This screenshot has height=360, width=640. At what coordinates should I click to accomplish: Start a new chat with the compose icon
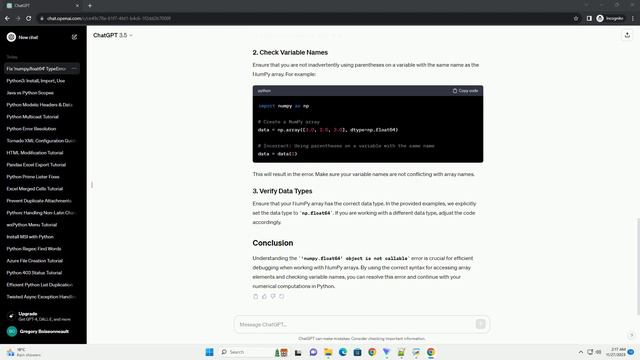coord(74,37)
